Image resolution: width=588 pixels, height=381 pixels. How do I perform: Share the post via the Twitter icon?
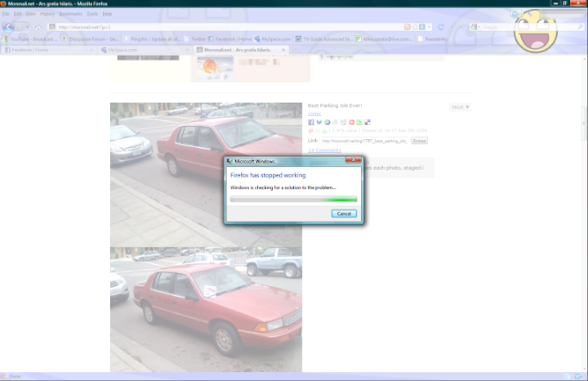point(318,122)
